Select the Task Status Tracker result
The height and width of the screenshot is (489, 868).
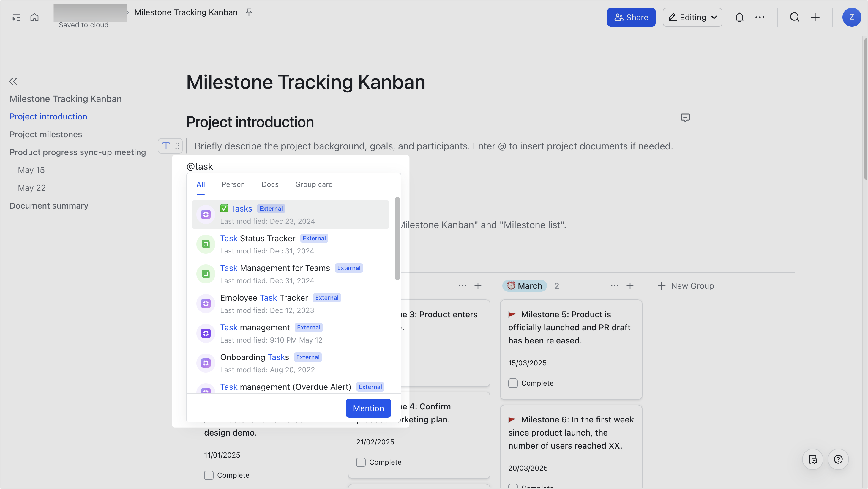pos(291,244)
